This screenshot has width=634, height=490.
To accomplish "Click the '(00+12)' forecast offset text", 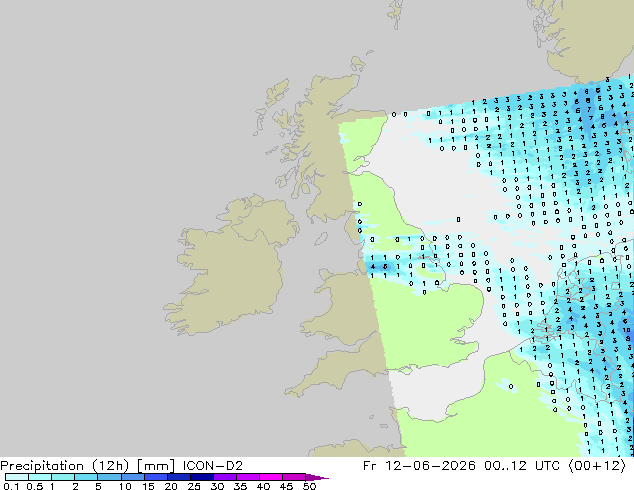I will (597, 466).
